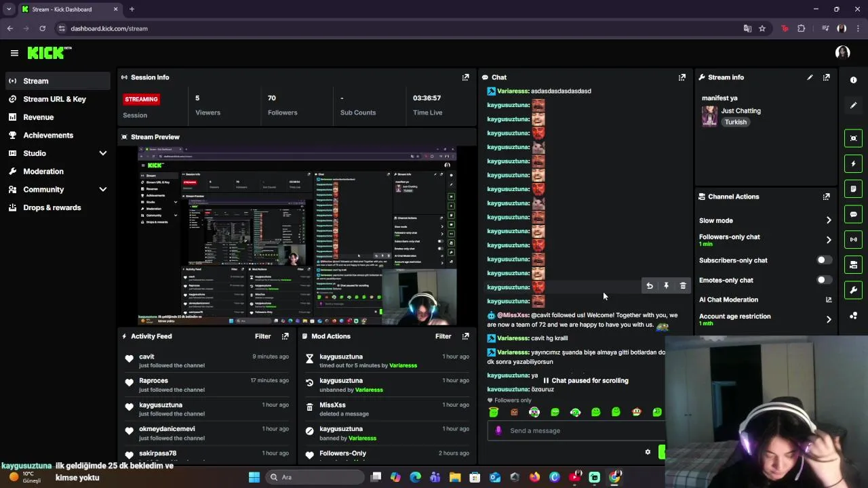Image resolution: width=868 pixels, height=488 pixels.
Task: Expand Slow mode options
Action: point(828,220)
